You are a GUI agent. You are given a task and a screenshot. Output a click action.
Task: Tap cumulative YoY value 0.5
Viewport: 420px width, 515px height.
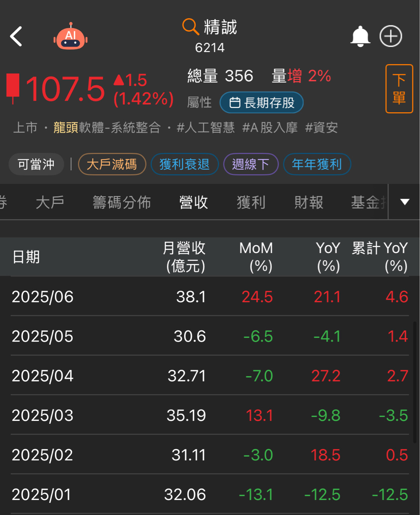[x=397, y=455]
